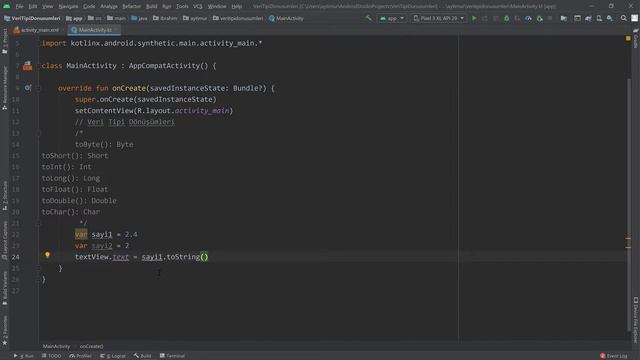Screen dimensions: 640x360
Task: Click the warning stripe mark beside line 22
Action: pos(628,239)
